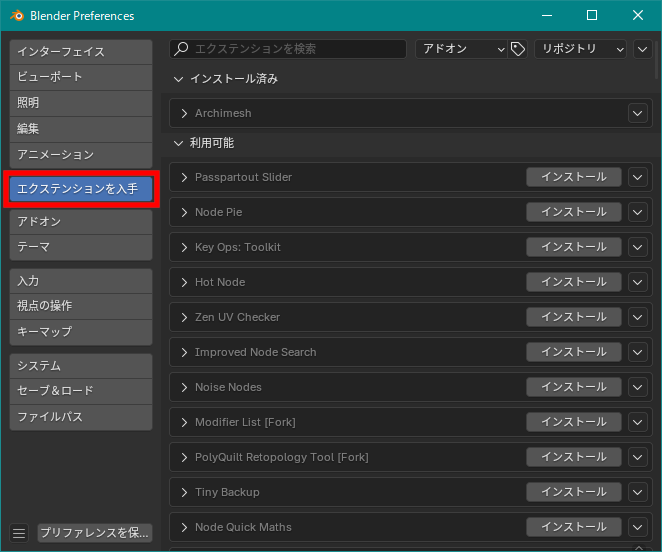The image size is (662, 552).
Task: Open the PolyQuilt Retopology Tool options dropdown
Action: [638, 457]
